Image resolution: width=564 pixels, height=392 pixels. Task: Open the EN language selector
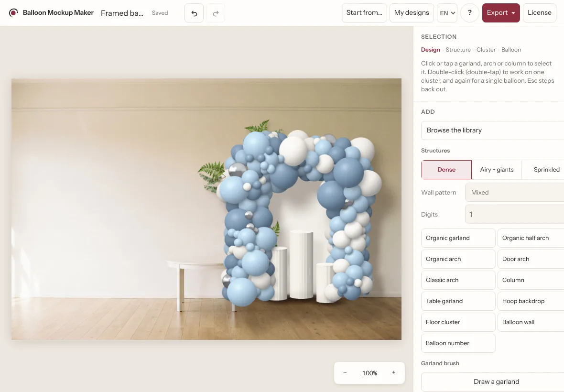[447, 13]
